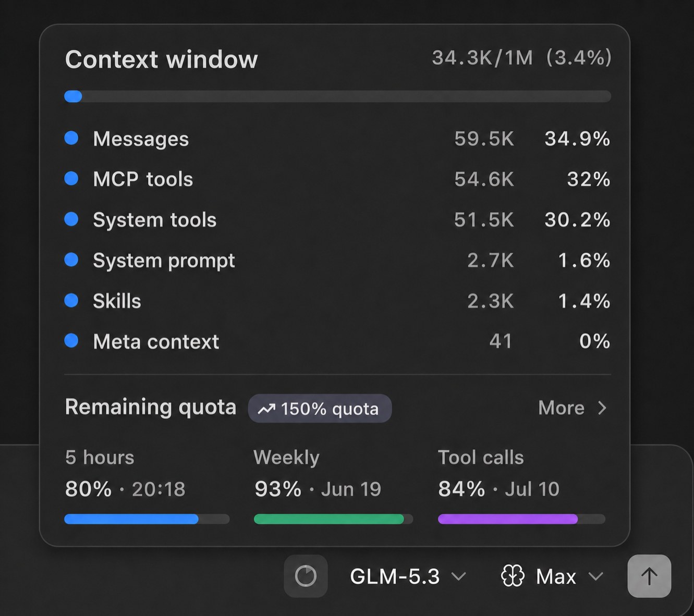Screen dimensions: 694x616
Task: Click the purple Tool calls quota bar
Action: [x=521, y=519]
